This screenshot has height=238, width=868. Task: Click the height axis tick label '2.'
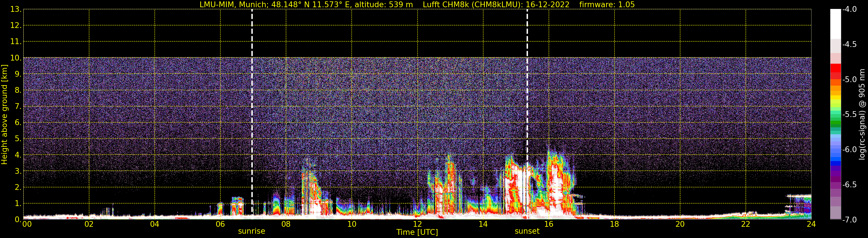tap(18, 188)
